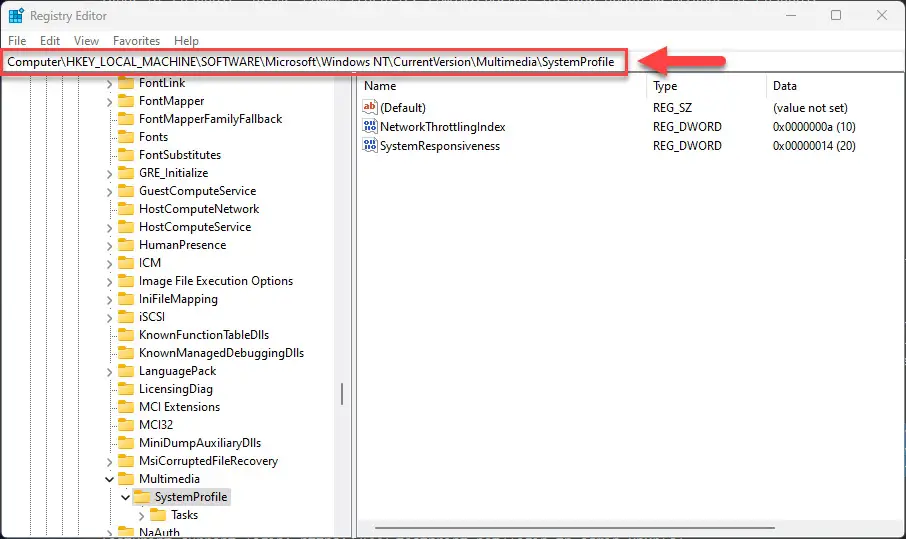Image resolution: width=906 pixels, height=539 pixels.
Task: Select the SystemResponsiveness value name
Action: (440, 146)
